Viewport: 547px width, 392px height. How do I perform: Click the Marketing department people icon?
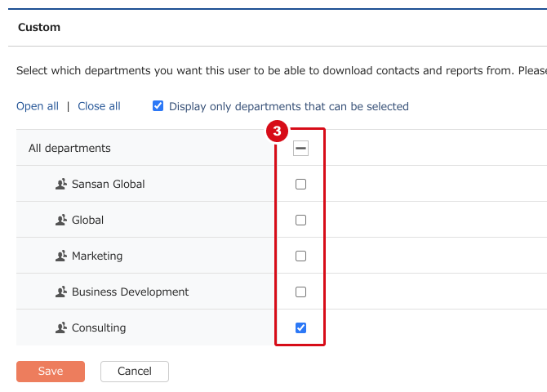click(x=61, y=256)
